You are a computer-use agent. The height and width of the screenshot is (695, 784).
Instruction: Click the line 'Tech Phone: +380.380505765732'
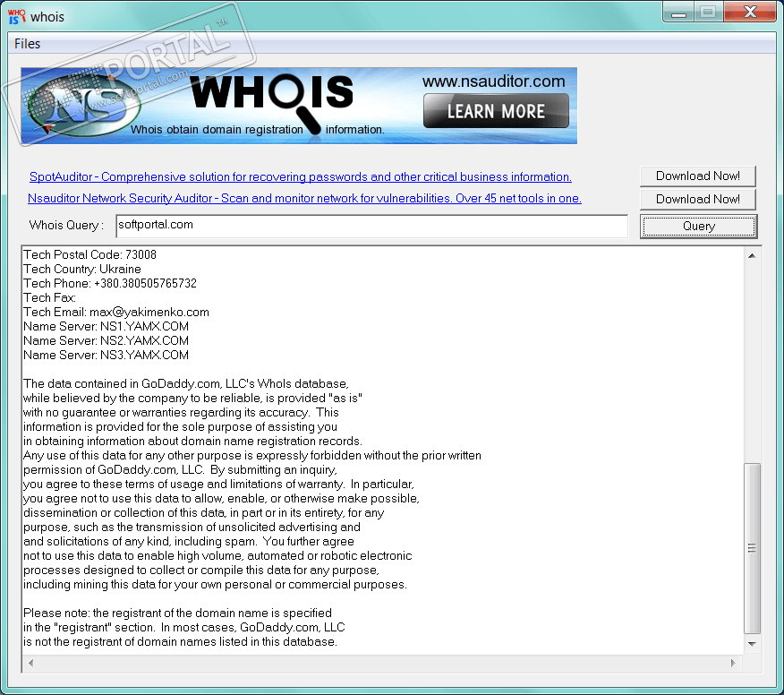[110, 284]
